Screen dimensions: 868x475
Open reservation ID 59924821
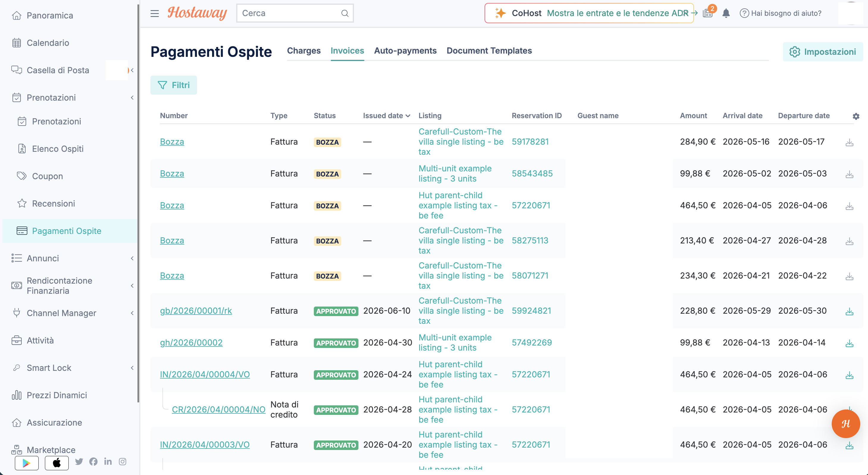[x=531, y=311]
